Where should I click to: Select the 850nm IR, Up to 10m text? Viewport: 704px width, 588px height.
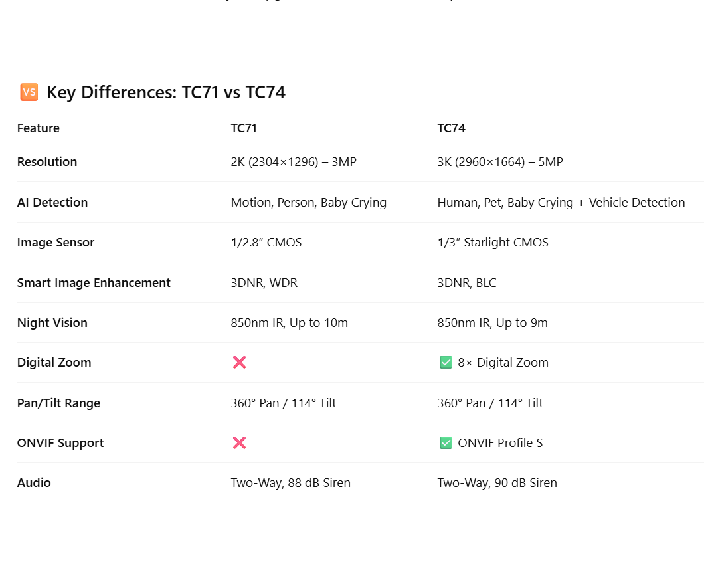pyautogui.click(x=289, y=322)
